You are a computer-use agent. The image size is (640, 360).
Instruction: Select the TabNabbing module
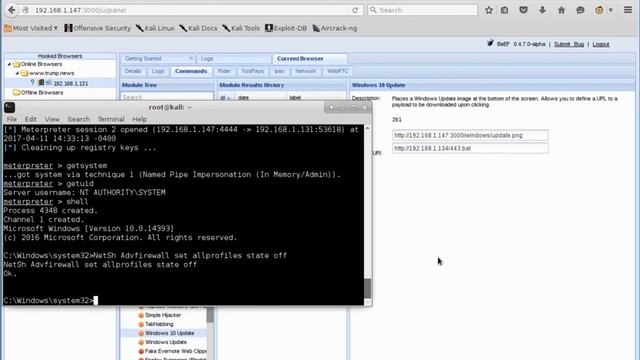coord(159,324)
